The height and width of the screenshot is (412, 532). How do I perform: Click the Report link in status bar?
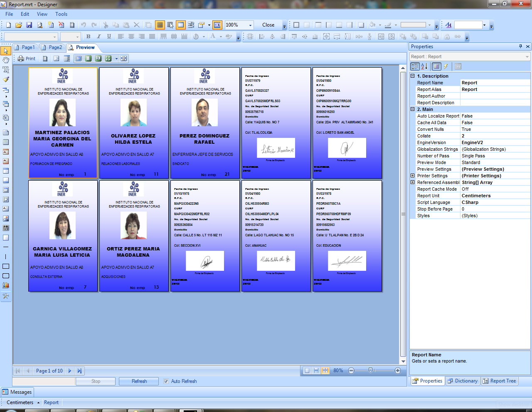tap(51, 402)
